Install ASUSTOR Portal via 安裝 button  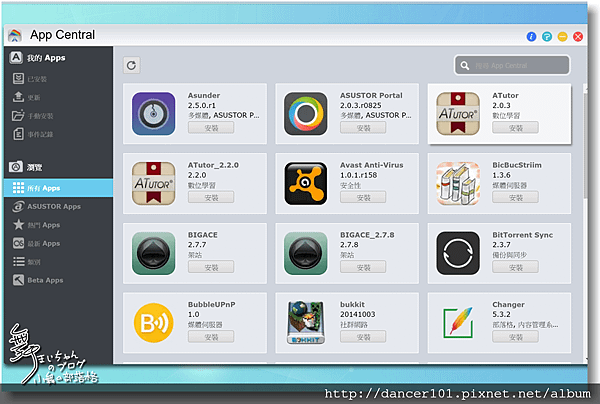(363, 128)
